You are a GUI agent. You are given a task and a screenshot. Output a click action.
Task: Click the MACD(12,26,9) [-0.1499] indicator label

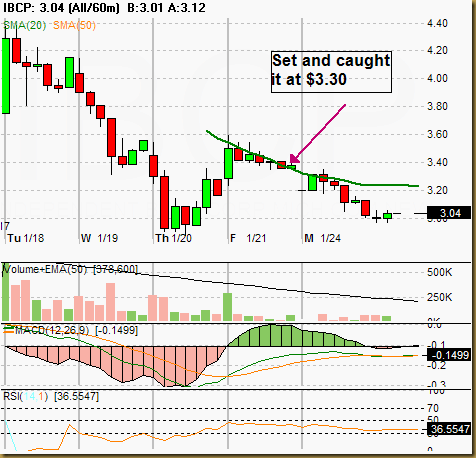tap(76, 330)
